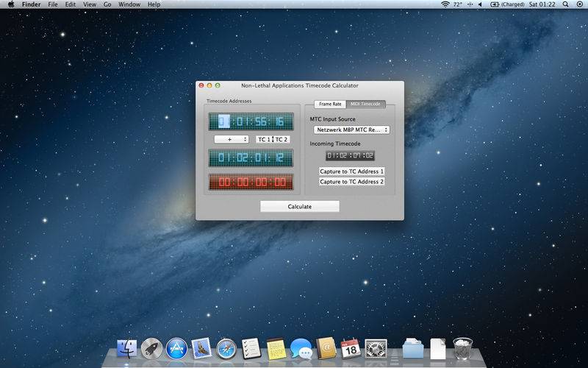Open System Preferences gear icon in Dock
The width and height of the screenshot is (588, 368).
click(x=376, y=348)
